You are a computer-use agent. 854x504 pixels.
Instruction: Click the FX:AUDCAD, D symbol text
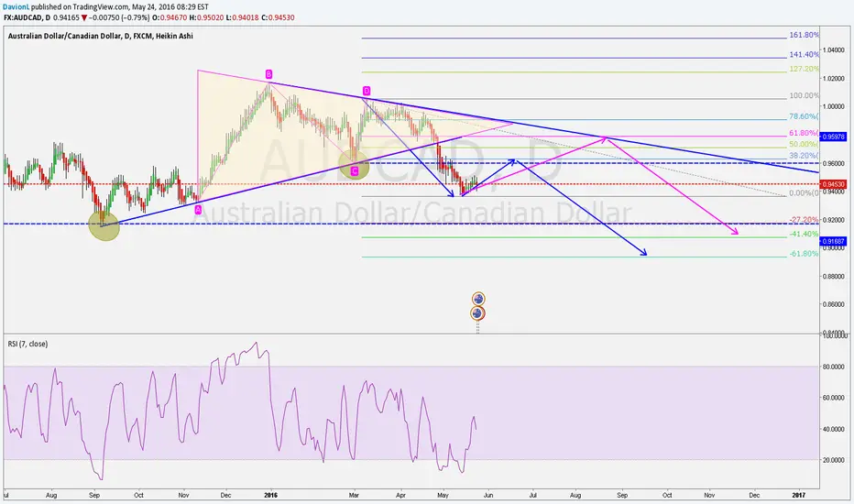[x=27, y=17]
